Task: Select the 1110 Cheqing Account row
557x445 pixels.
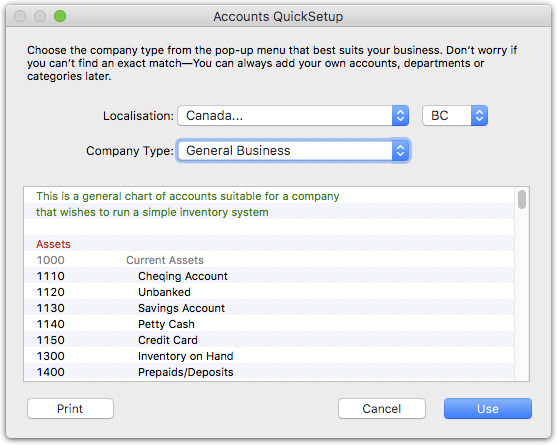Action: (269, 276)
